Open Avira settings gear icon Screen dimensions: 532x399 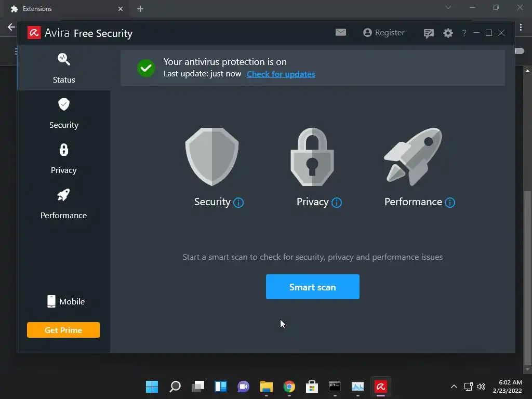click(x=448, y=33)
